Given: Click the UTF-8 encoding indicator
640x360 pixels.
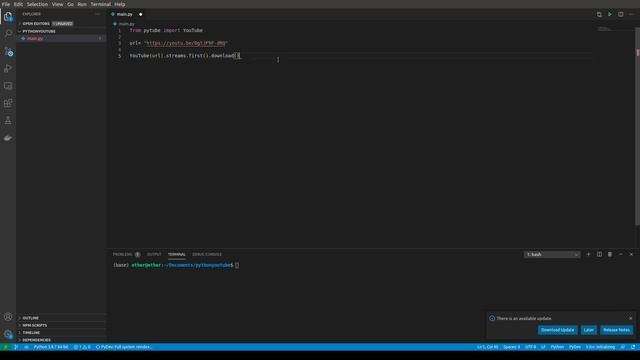Looking at the screenshot, I should click(530, 347).
